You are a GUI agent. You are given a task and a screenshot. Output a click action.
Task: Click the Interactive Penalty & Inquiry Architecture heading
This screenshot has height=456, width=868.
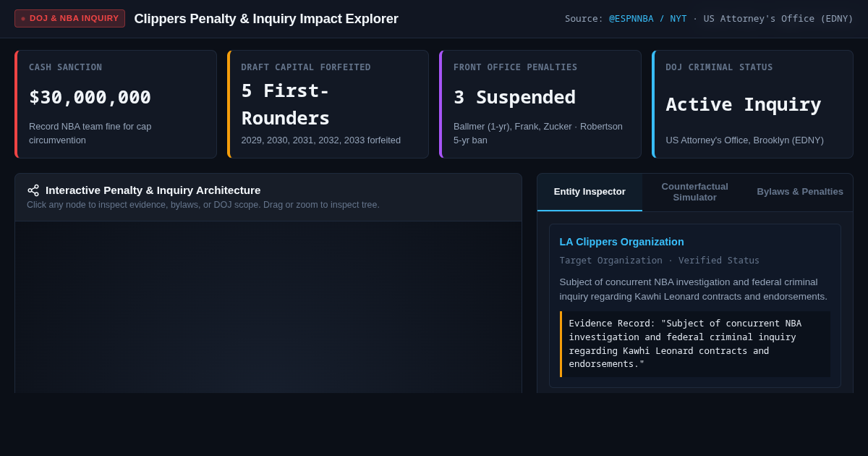click(x=153, y=190)
